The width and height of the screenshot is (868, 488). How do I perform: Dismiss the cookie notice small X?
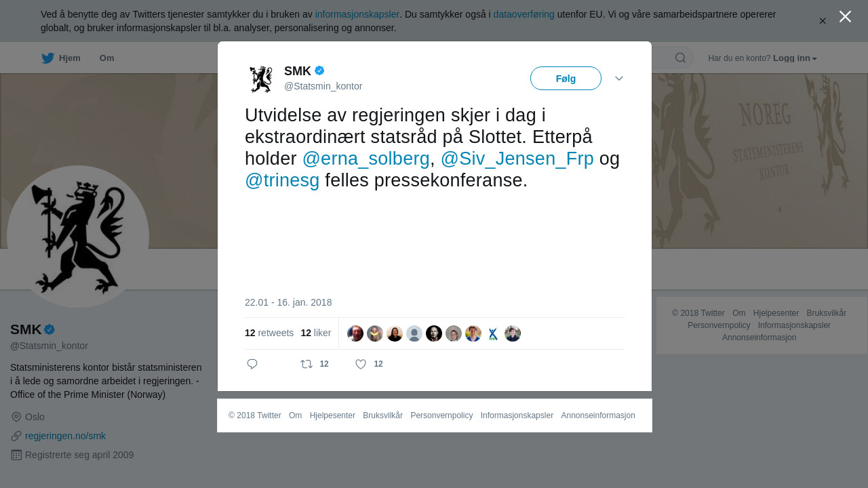[823, 21]
